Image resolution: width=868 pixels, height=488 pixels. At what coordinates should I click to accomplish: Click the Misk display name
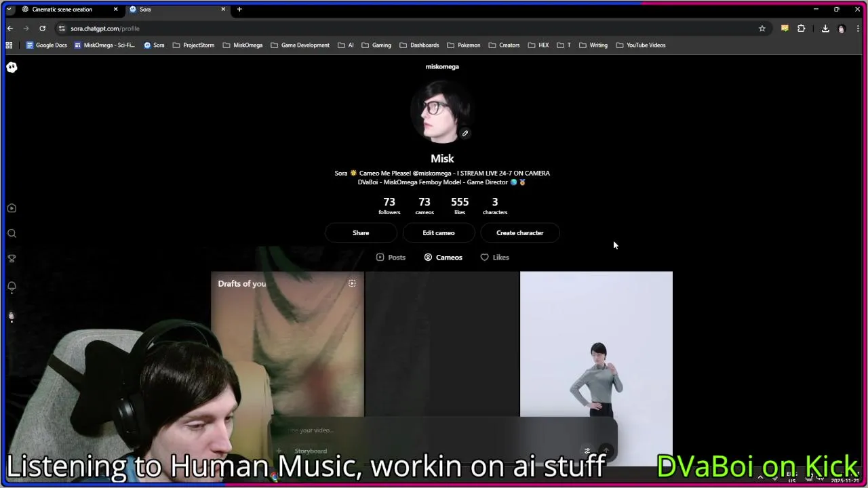coord(442,159)
